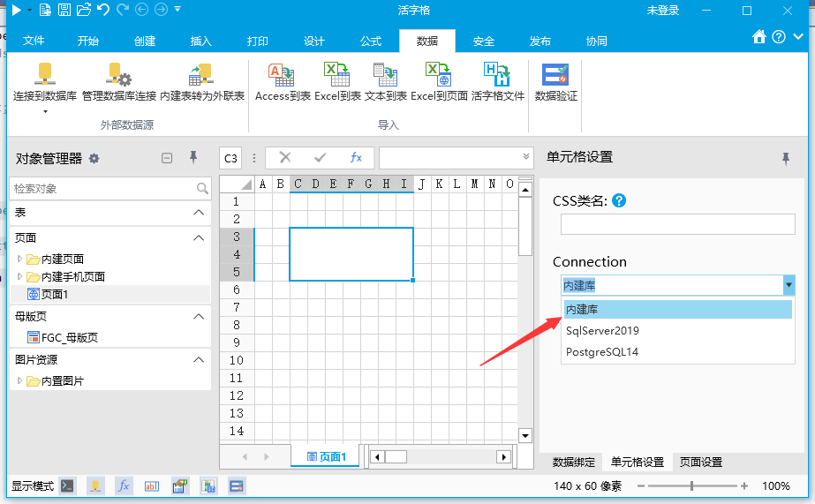Expand the 内建手机页面 folder
The image size is (815, 504).
19,276
